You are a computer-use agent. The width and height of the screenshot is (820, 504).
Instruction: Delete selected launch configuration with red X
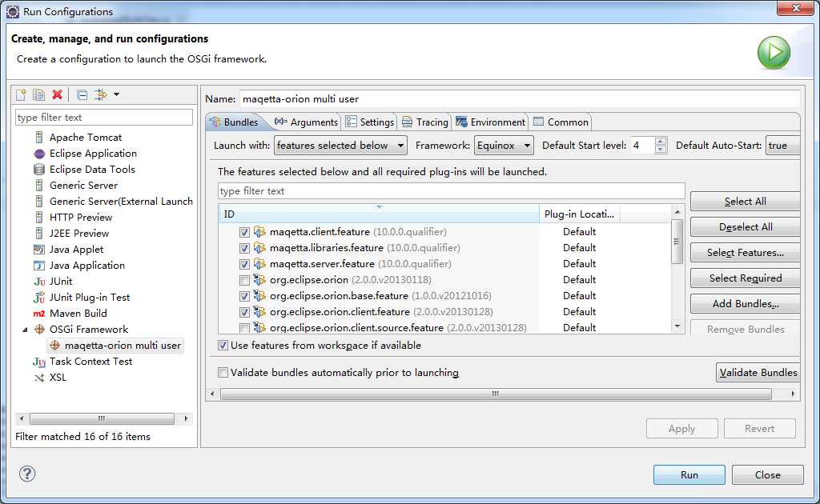pos(57,94)
